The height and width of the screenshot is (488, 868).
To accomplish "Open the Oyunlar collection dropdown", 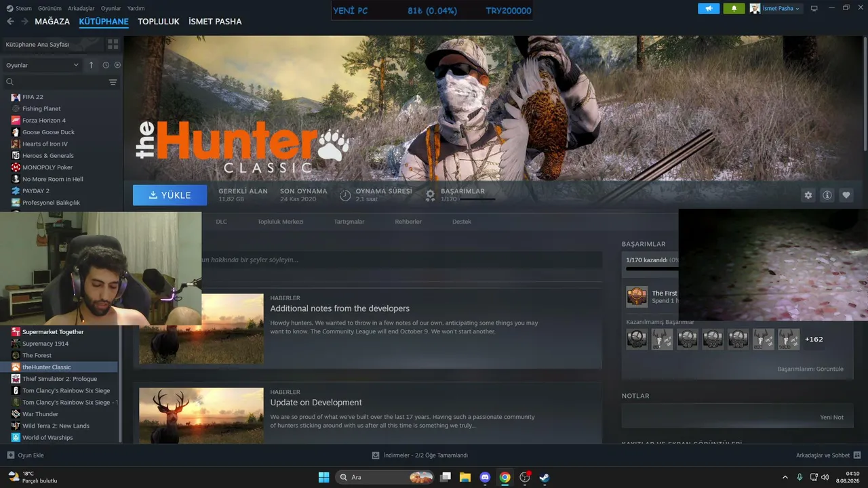I will [x=43, y=65].
